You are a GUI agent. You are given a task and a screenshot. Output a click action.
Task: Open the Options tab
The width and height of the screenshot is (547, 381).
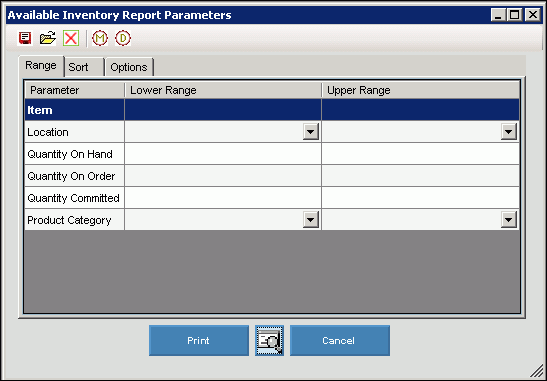(x=129, y=67)
